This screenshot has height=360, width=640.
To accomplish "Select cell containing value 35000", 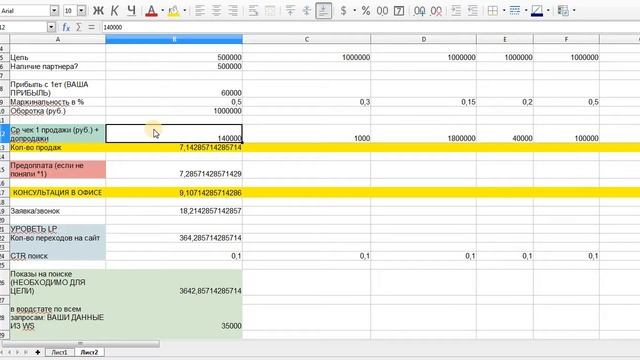I will [174, 318].
